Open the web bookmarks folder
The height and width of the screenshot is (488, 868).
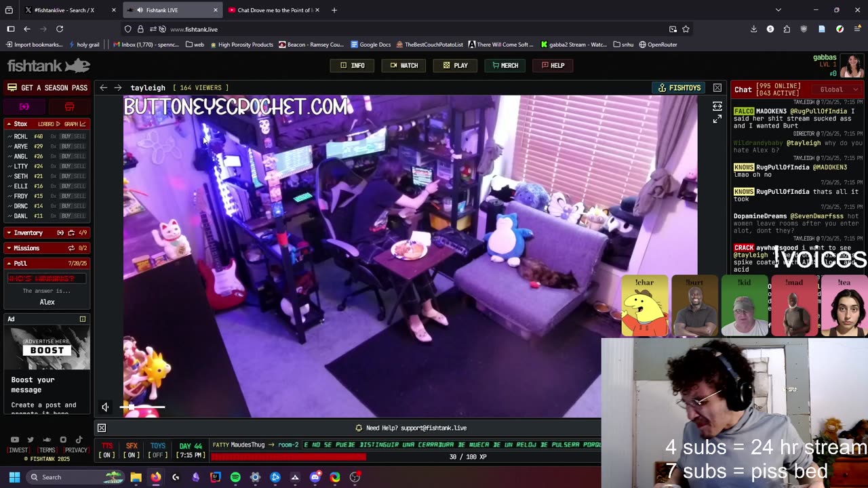pyautogui.click(x=194, y=45)
